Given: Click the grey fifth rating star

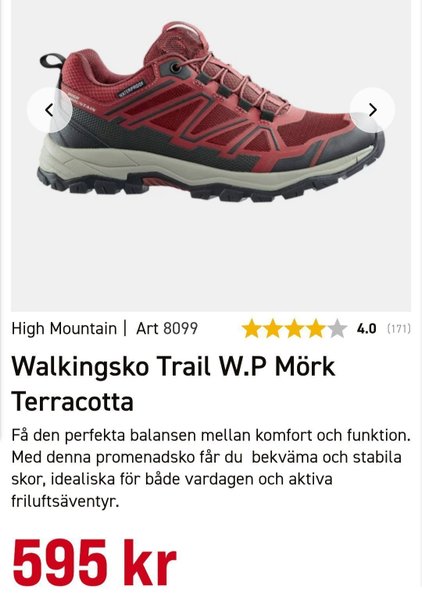Looking at the screenshot, I should (337, 329).
